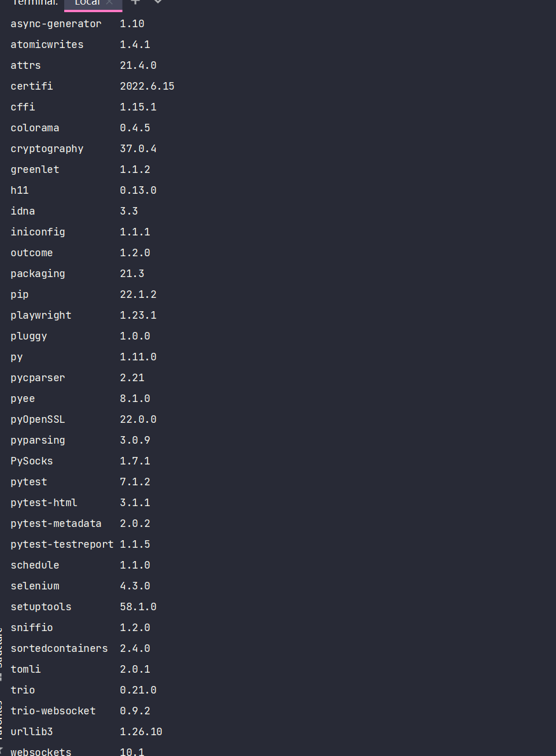Click the outcome package name

pos(32,253)
